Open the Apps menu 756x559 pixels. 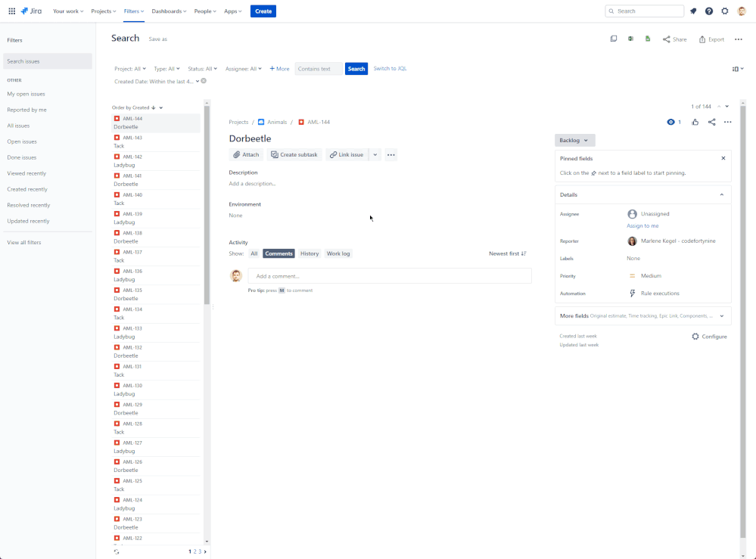(x=233, y=11)
